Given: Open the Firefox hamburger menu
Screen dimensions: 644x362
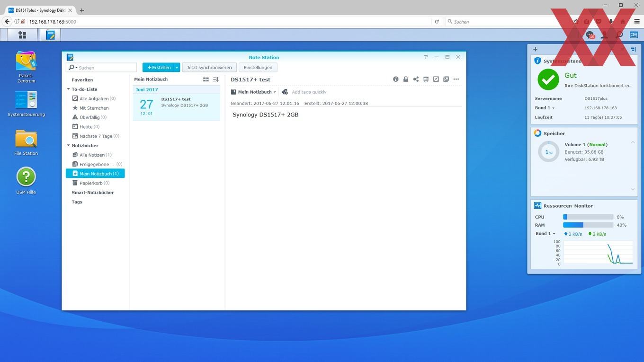Looking at the screenshot, I should (x=637, y=21).
